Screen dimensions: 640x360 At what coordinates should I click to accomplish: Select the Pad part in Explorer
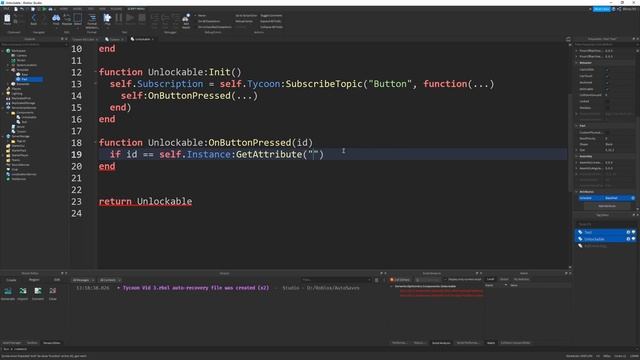(24, 79)
